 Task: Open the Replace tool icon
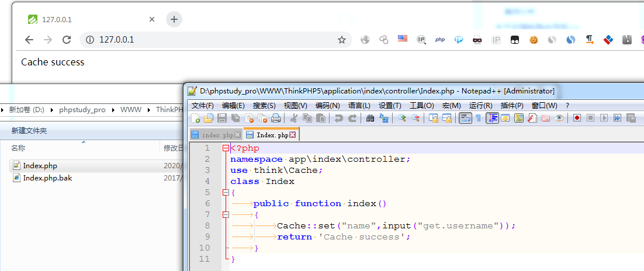(x=383, y=118)
